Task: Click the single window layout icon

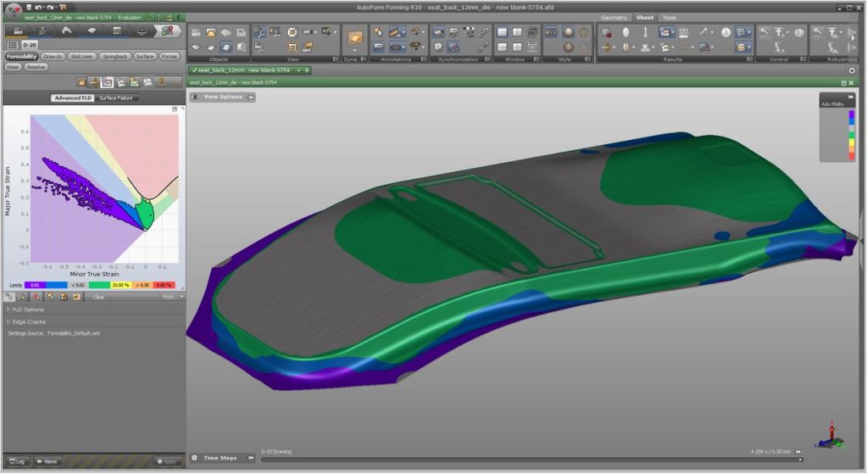Action: [503, 32]
